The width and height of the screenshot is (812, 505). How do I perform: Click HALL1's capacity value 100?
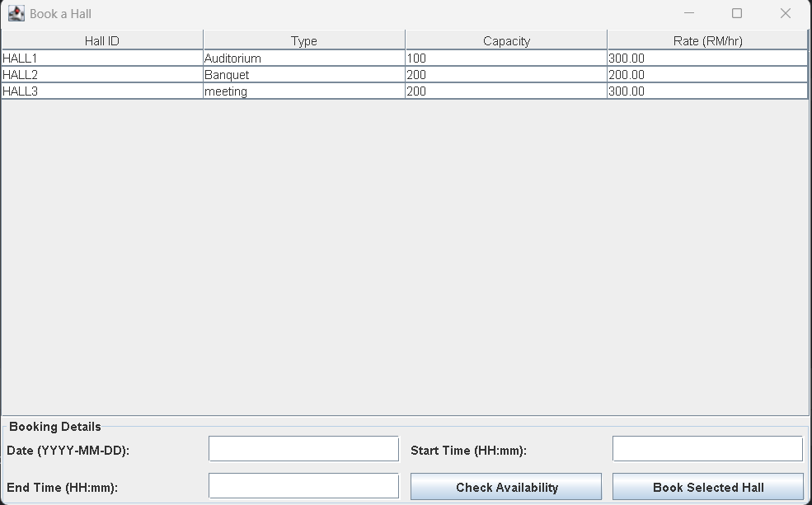(x=506, y=58)
